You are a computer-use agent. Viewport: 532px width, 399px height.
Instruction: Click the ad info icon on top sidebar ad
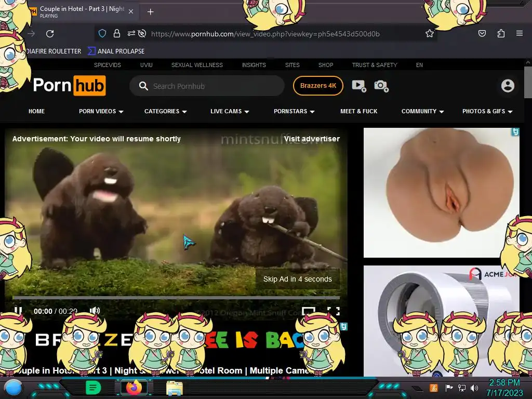[x=515, y=131]
